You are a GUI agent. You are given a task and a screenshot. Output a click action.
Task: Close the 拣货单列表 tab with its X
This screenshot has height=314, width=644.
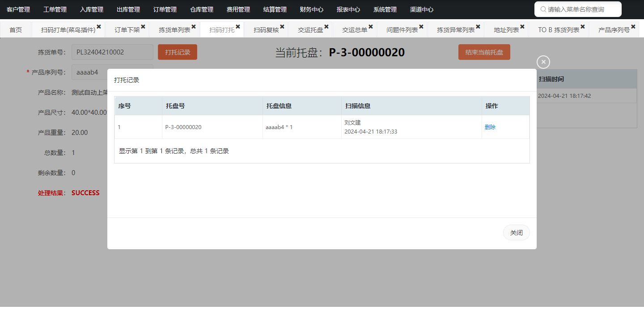click(x=194, y=27)
